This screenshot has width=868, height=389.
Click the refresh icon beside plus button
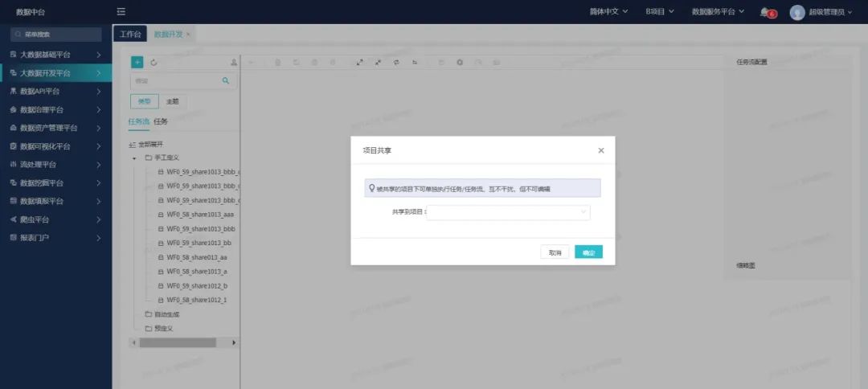tap(154, 62)
